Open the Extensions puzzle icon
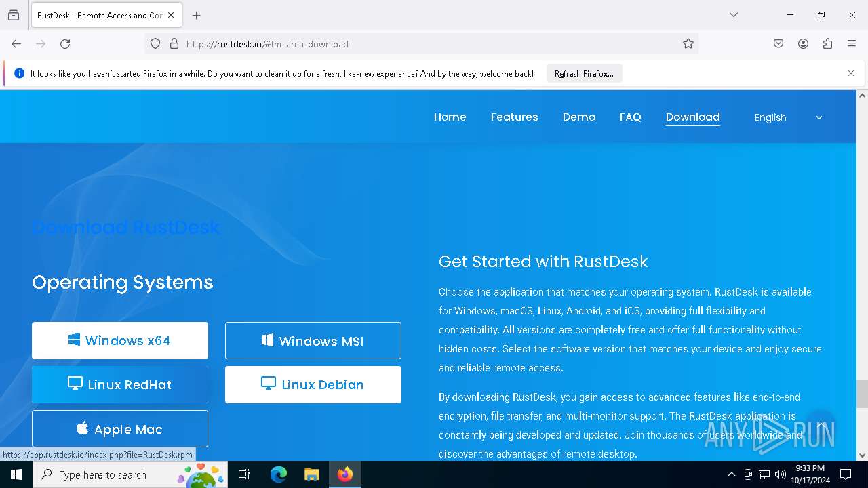868x488 pixels. tap(827, 44)
